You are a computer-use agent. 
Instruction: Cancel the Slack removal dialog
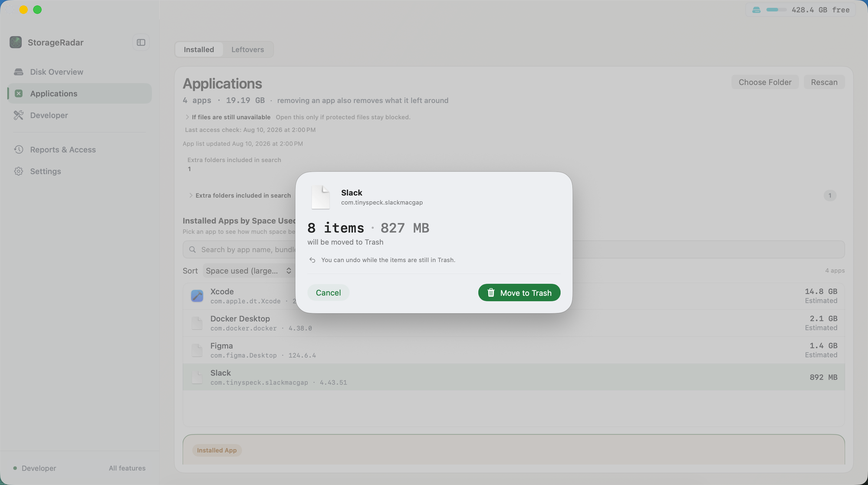click(x=328, y=293)
